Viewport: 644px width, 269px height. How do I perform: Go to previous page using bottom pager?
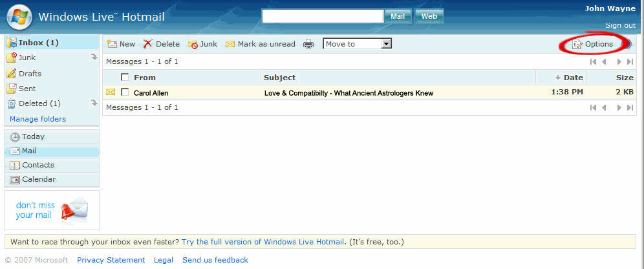click(604, 107)
